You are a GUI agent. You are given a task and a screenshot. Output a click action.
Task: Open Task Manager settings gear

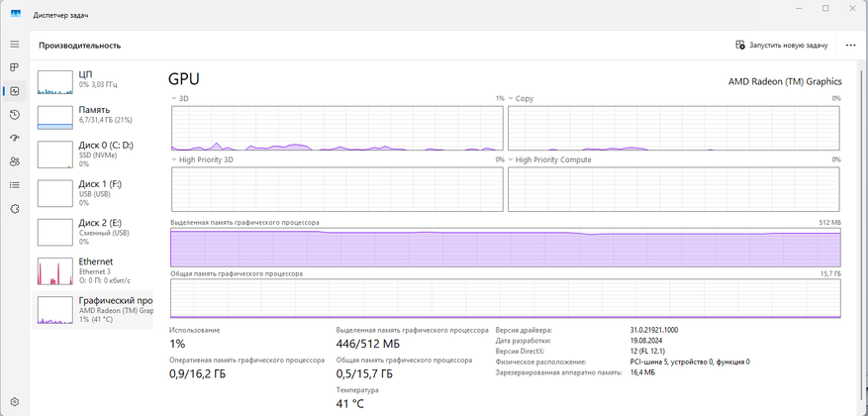coord(15,403)
